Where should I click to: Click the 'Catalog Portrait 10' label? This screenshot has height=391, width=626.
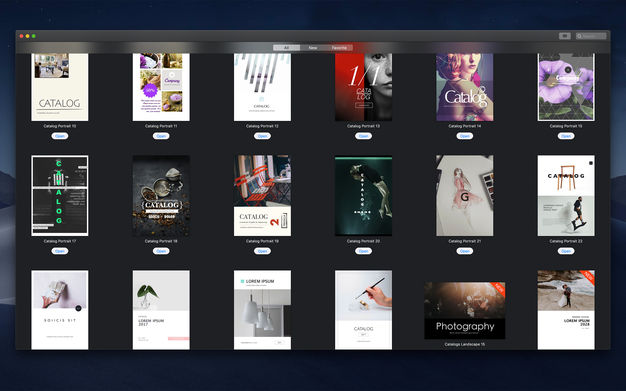click(60, 126)
